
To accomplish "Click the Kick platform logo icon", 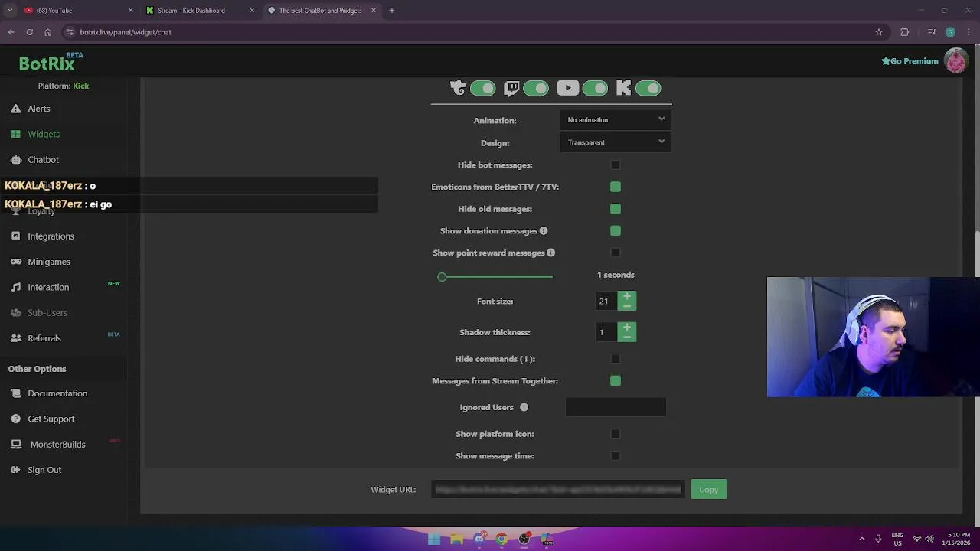I will pyautogui.click(x=623, y=88).
